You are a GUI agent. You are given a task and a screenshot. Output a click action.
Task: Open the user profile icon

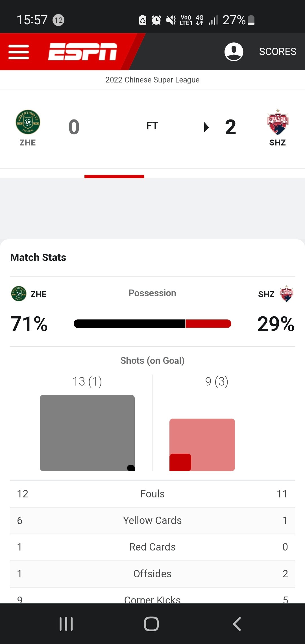234,52
